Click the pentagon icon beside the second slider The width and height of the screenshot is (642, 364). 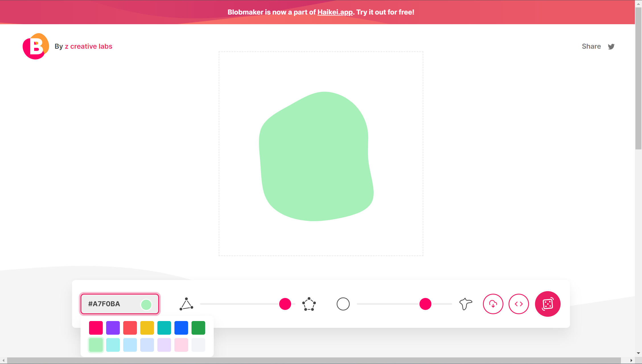pyautogui.click(x=309, y=304)
